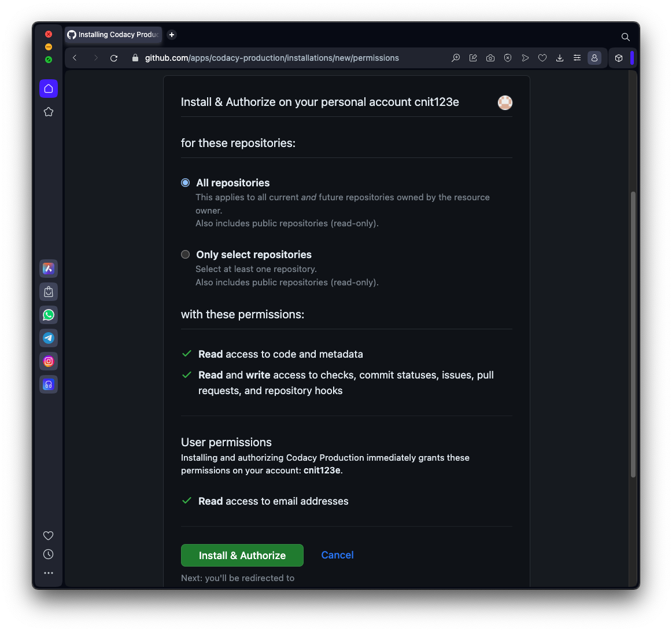
Task: Open a new tab with plus button
Action: pos(172,35)
